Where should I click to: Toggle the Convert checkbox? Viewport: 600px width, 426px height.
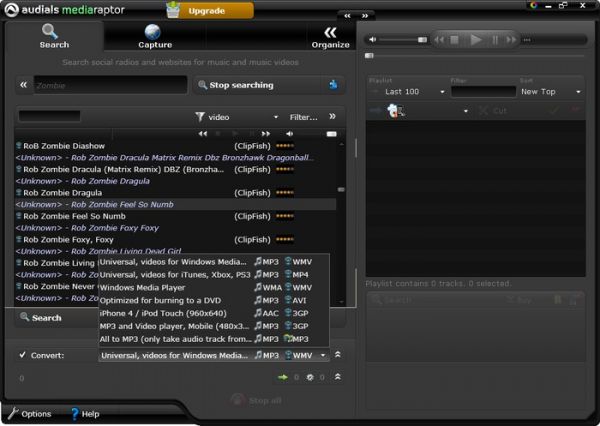(x=23, y=355)
